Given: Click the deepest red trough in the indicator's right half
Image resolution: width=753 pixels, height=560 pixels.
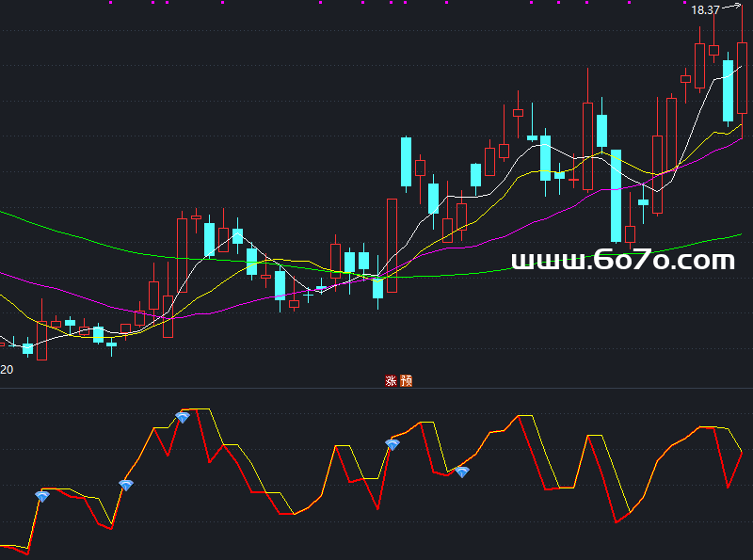Looking at the screenshot, I should (616, 520).
